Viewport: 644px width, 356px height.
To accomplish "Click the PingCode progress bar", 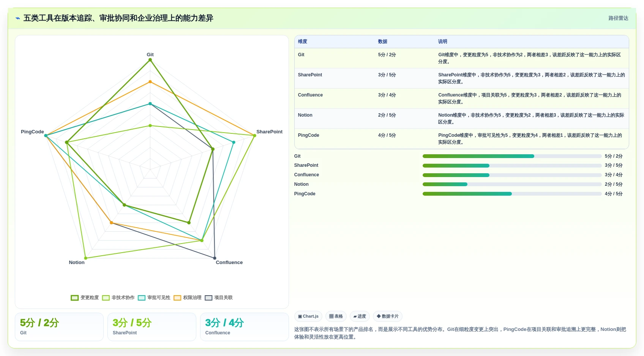I will pyautogui.click(x=512, y=194).
